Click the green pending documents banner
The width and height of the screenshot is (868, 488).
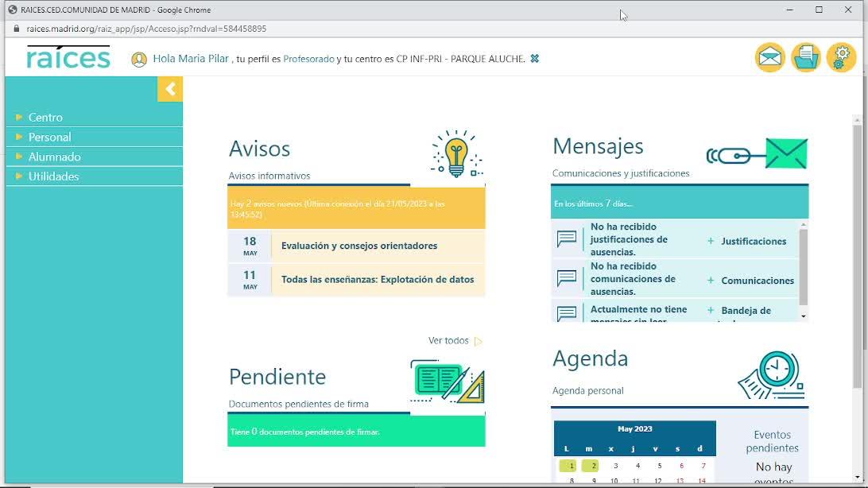tap(356, 431)
